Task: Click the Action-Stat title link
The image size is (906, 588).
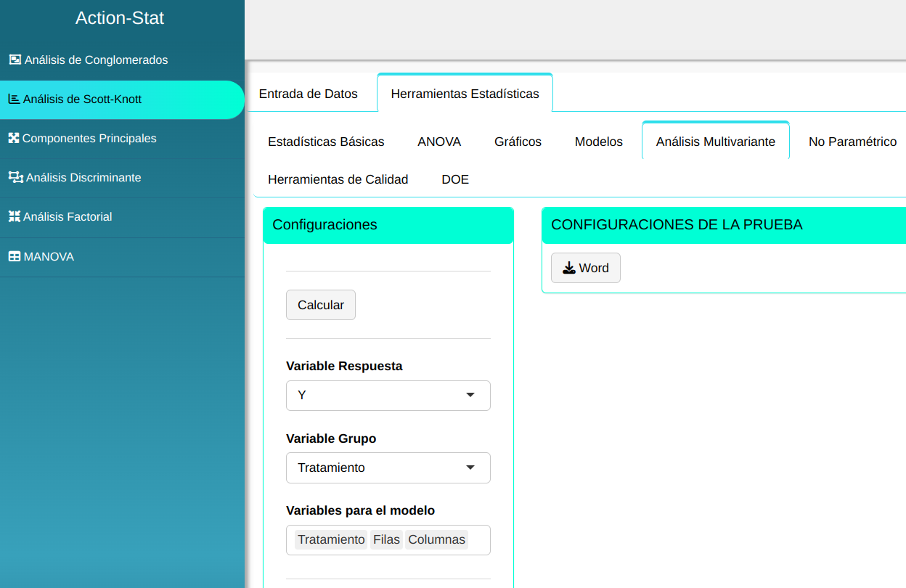Action: [120, 18]
